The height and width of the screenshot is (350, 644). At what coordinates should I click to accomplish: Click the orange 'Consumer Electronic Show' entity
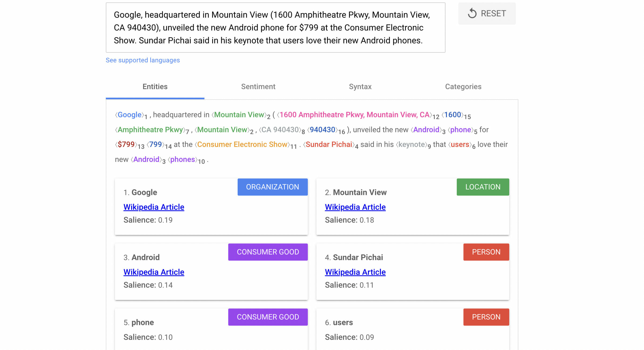pos(242,144)
